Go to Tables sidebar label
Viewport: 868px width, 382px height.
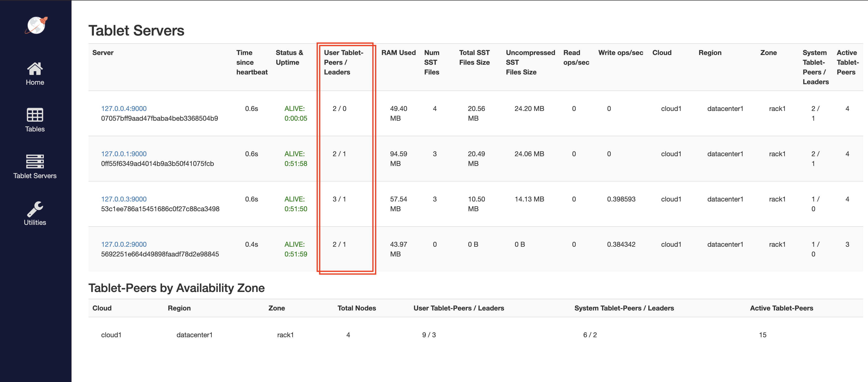[35, 129]
